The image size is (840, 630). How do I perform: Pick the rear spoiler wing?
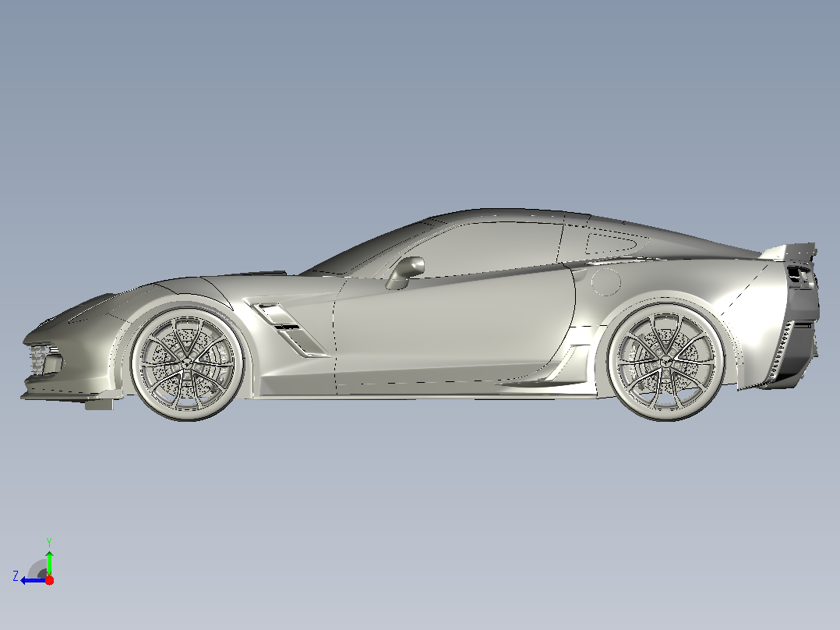pyautogui.click(x=789, y=251)
